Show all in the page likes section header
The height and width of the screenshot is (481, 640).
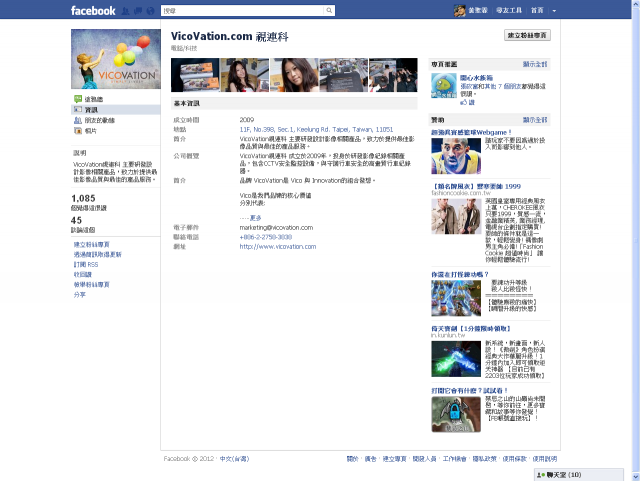535,64
